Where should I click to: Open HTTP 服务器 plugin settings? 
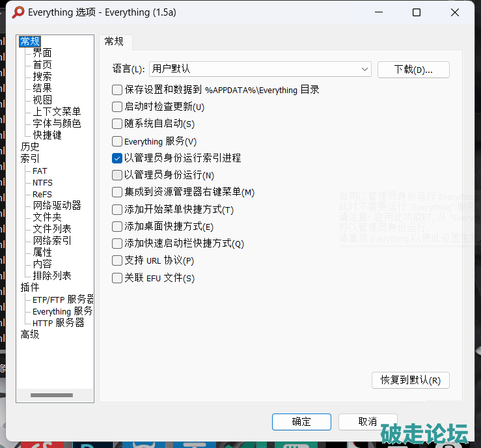(x=58, y=323)
